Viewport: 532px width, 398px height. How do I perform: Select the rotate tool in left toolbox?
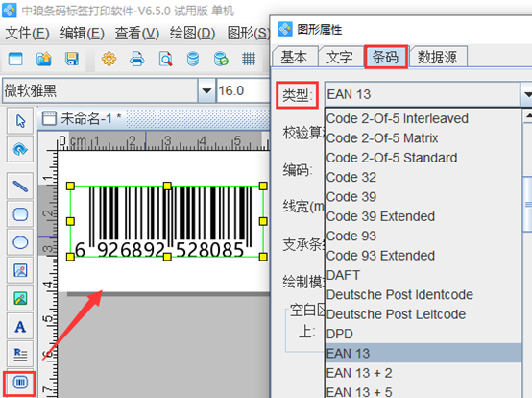[x=20, y=149]
